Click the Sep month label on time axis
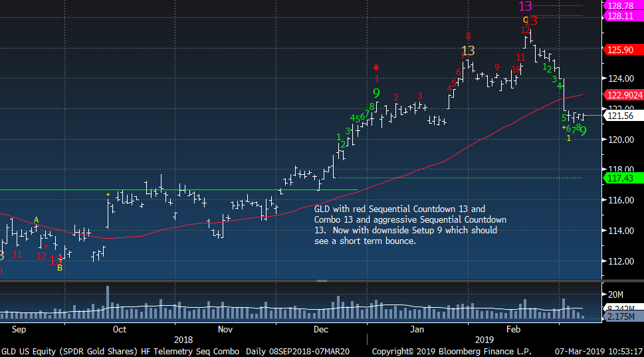The width and height of the screenshot is (644, 357). tap(19, 330)
